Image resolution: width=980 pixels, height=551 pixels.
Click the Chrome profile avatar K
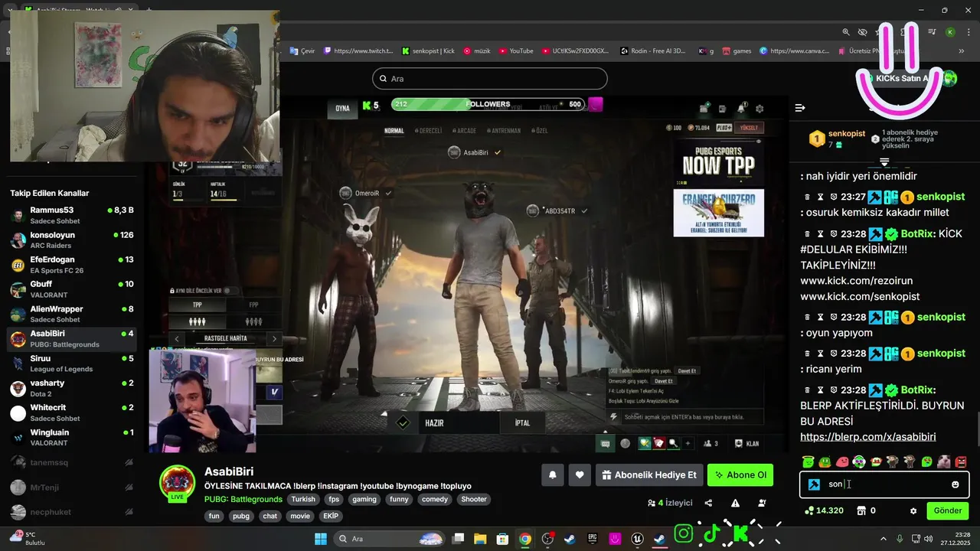[x=950, y=32]
